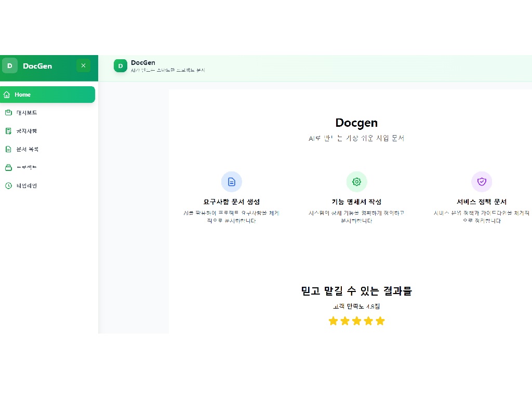Click the D logo in the top header bar
Image resolution: width=532 pixels, height=399 pixels.
tap(121, 65)
